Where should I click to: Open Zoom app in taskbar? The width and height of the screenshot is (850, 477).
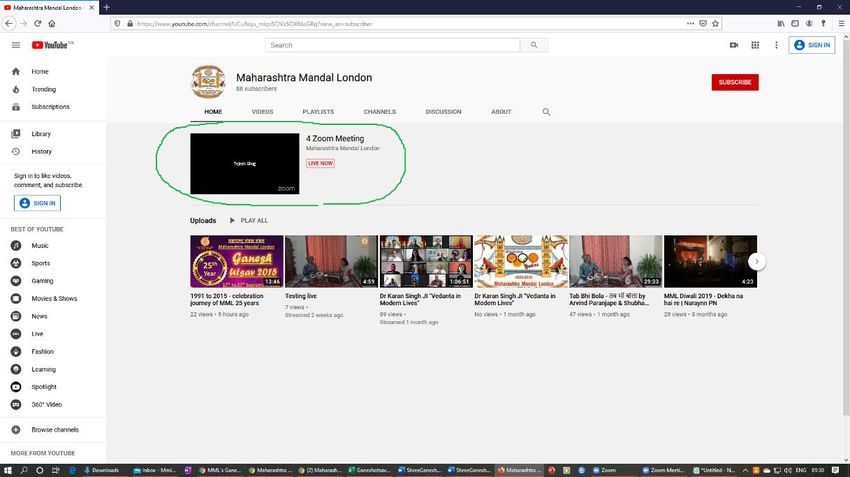[604, 470]
